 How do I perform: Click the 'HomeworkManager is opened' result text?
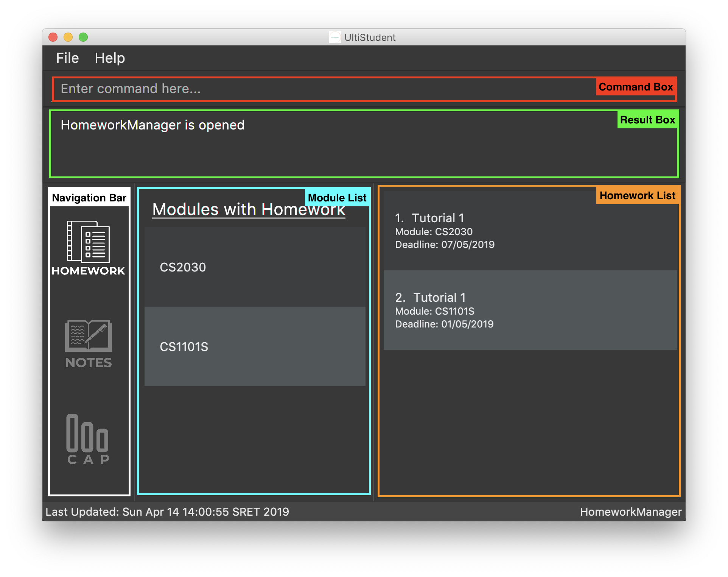152,125
